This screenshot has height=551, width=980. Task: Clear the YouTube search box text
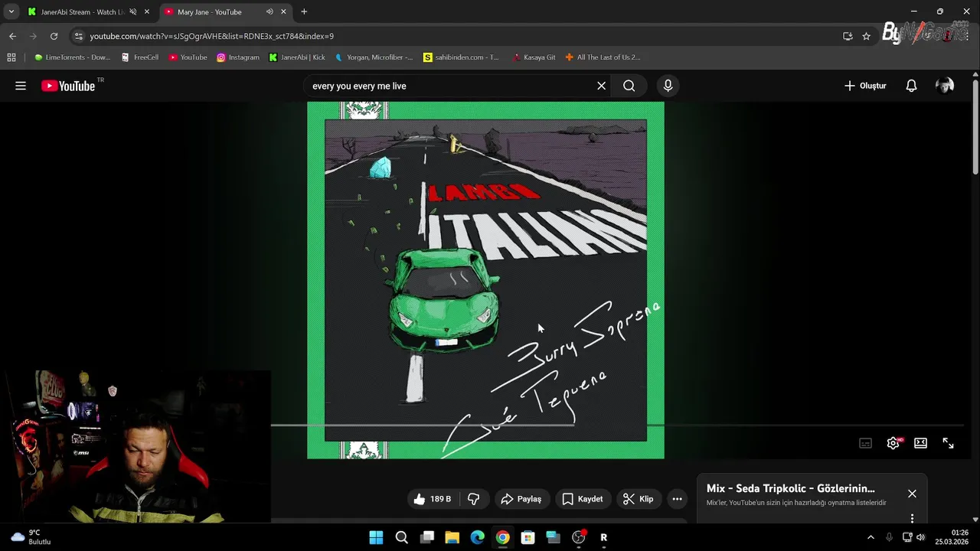[601, 86]
